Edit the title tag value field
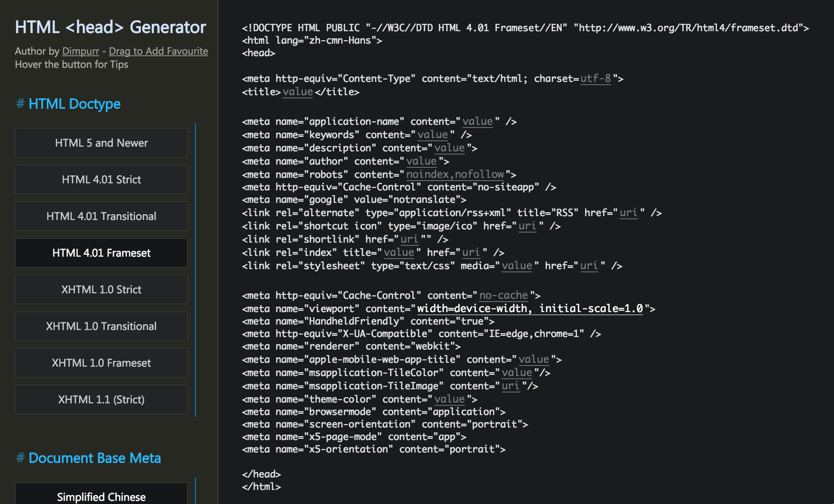834x504 pixels. tap(298, 92)
